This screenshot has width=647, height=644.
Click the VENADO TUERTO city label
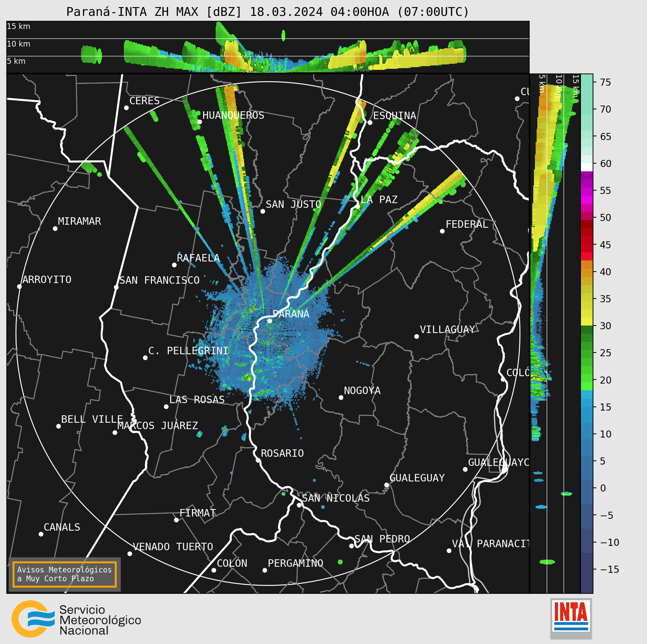[173, 547]
